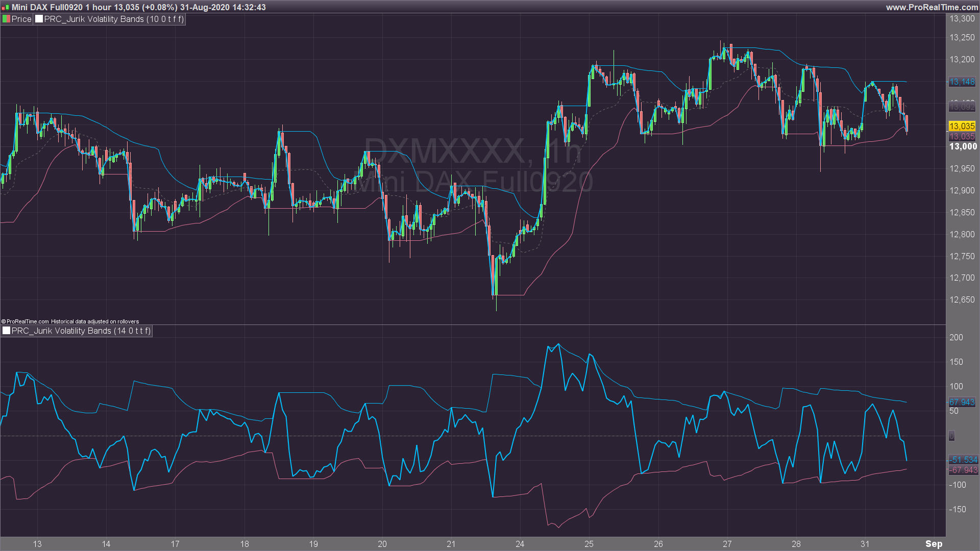
Task: Click the grey 13,092 midline price tag
Action: (962, 107)
